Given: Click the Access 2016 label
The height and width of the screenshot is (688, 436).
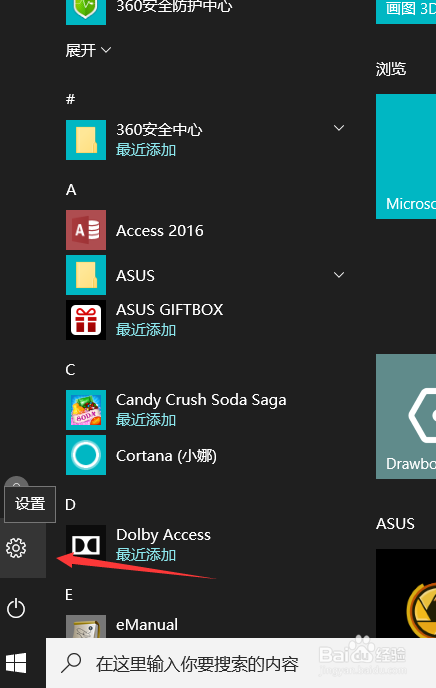Looking at the screenshot, I should click(x=160, y=230).
